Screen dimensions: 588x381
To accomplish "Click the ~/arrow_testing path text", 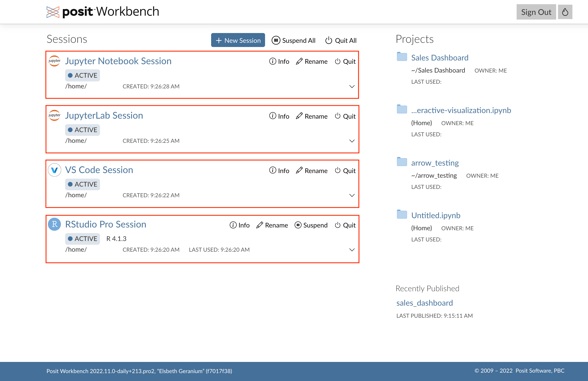I will tap(434, 176).
